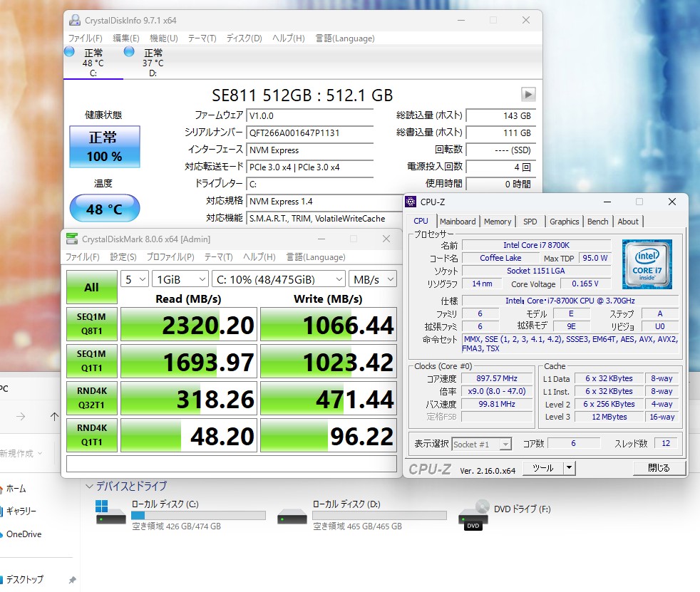Viewport: 700px width, 592px height.
Task: Open Settings menu in CrystalDiskMark
Action: pos(123,257)
